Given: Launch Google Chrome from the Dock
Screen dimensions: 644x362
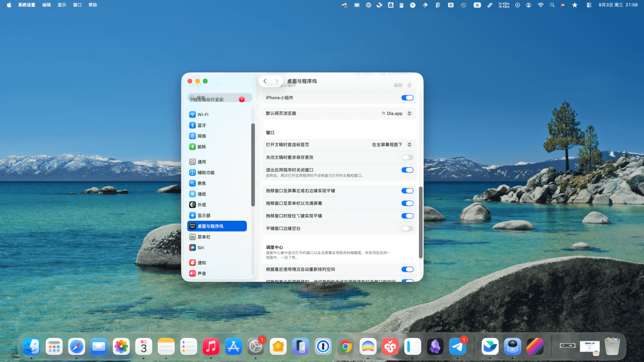Looking at the screenshot, I should 345,347.
